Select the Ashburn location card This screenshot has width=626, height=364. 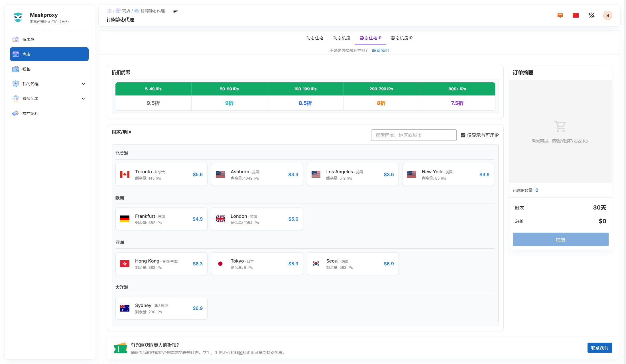click(x=257, y=174)
